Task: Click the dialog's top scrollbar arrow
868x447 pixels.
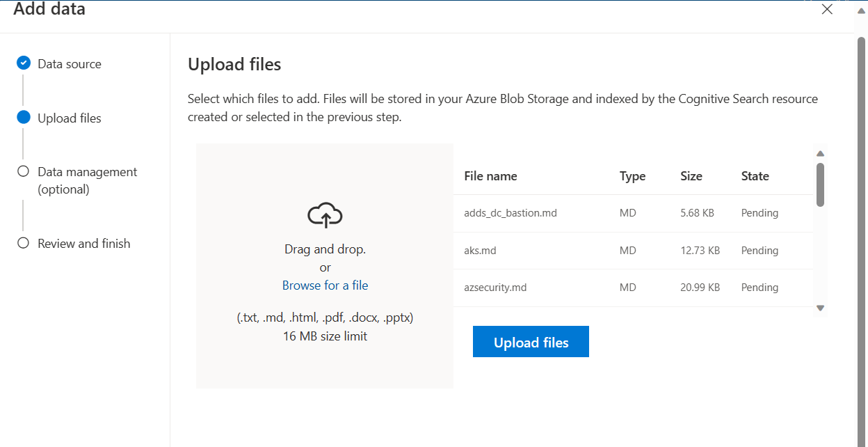Action: pos(860,10)
